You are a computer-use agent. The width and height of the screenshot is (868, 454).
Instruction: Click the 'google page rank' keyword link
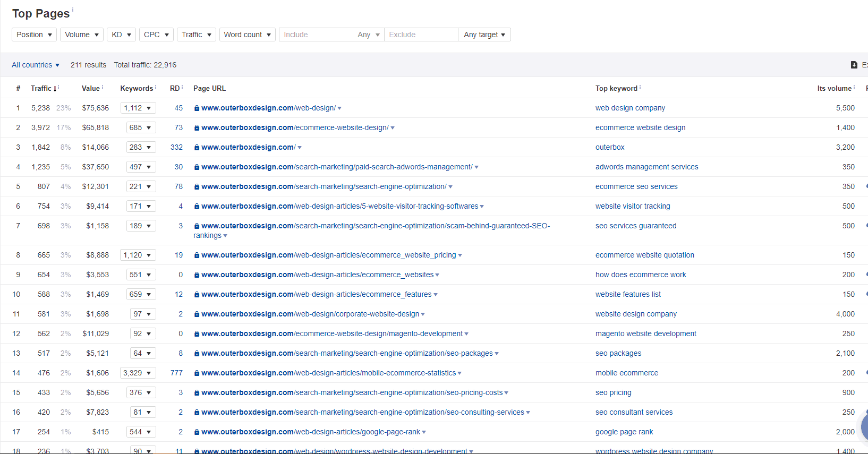(x=624, y=432)
